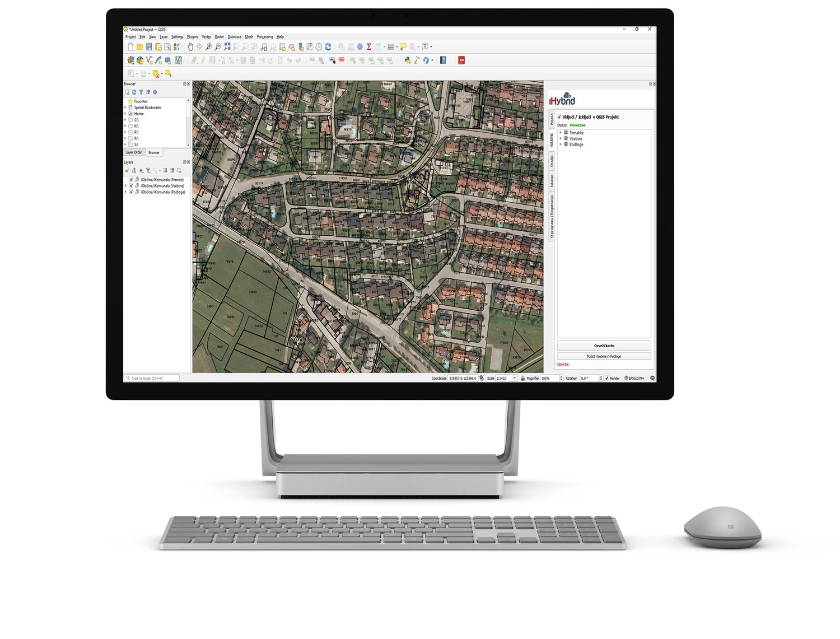
Task: Uncheck the Render checkbox in status bar
Action: tap(607, 379)
